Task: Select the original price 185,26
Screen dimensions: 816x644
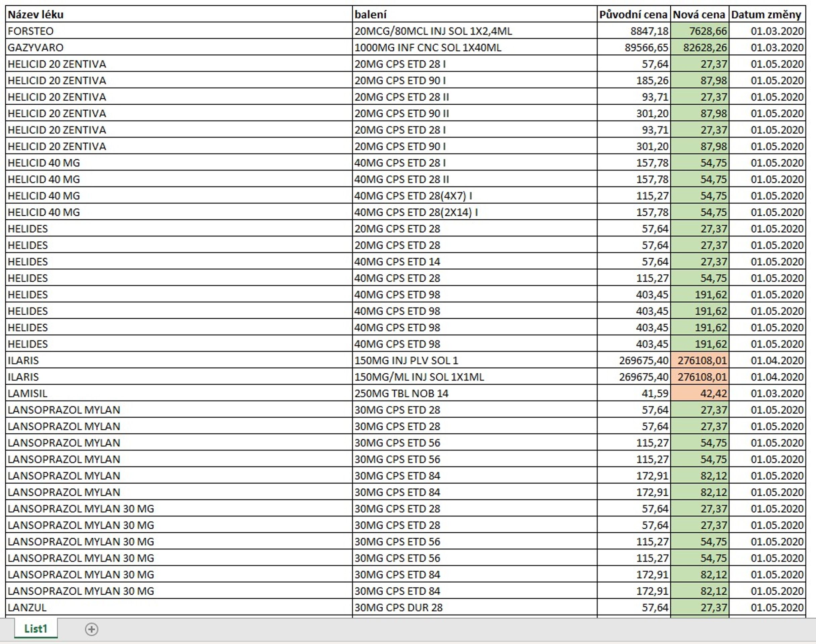Action: [x=634, y=80]
